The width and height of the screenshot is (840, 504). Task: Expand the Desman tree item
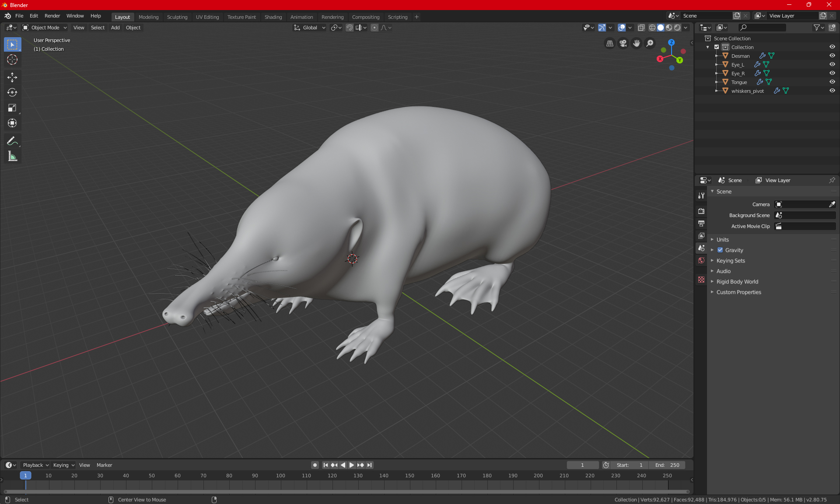pos(716,56)
